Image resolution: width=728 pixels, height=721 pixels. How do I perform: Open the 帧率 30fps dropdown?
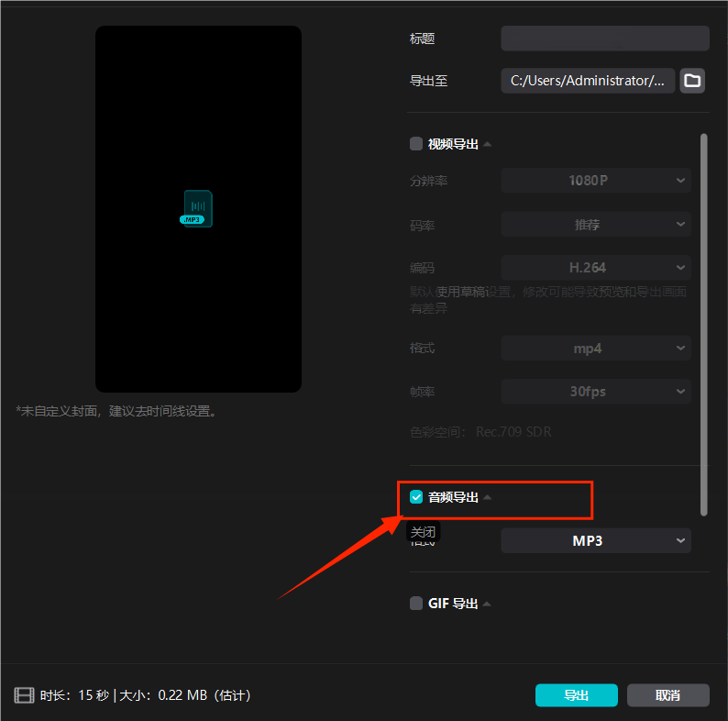click(x=595, y=392)
